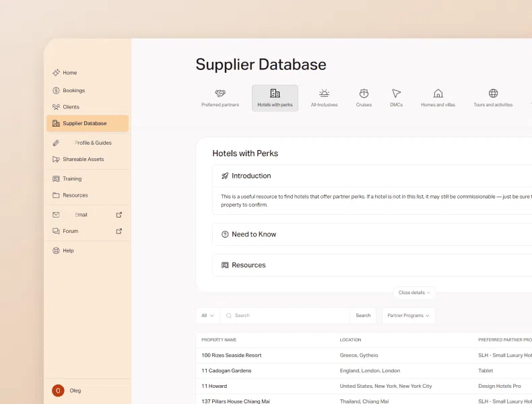Screen dimensions: 532x404
Task: Click the Resources folder icon in sidebar
Action: pyautogui.click(x=56, y=195)
